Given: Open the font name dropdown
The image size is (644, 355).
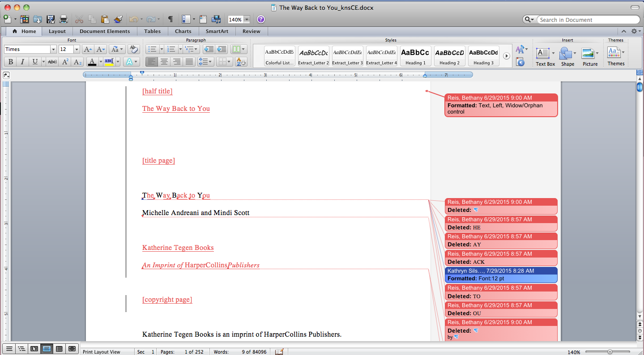Looking at the screenshot, I should pyautogui.click(x=53, y=50).
